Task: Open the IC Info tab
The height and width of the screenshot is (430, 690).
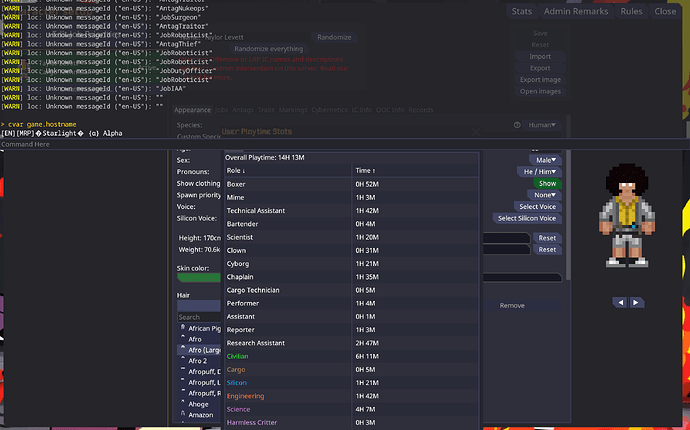Action: pyautogui.click(x=362, y=110)
